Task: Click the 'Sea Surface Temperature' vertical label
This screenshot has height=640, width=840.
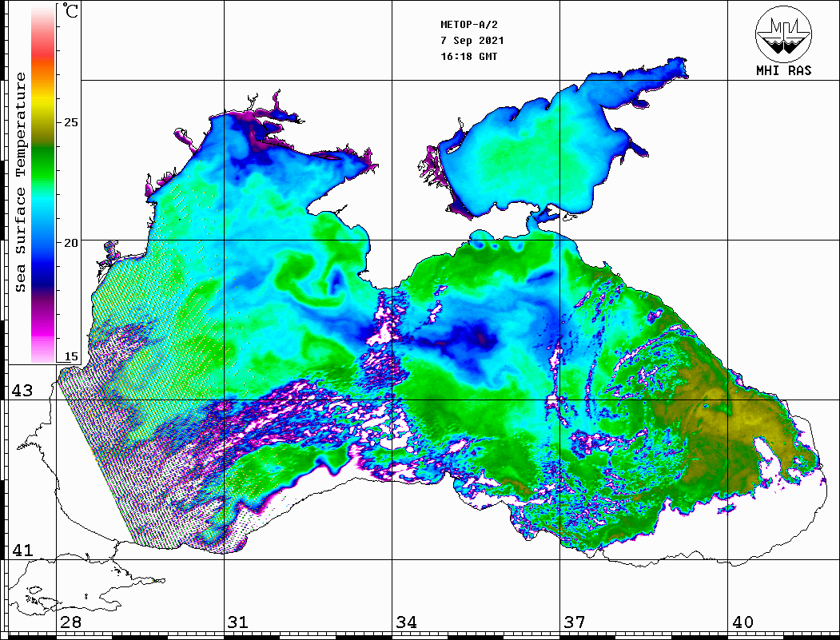Action: (x=20, y=182)
